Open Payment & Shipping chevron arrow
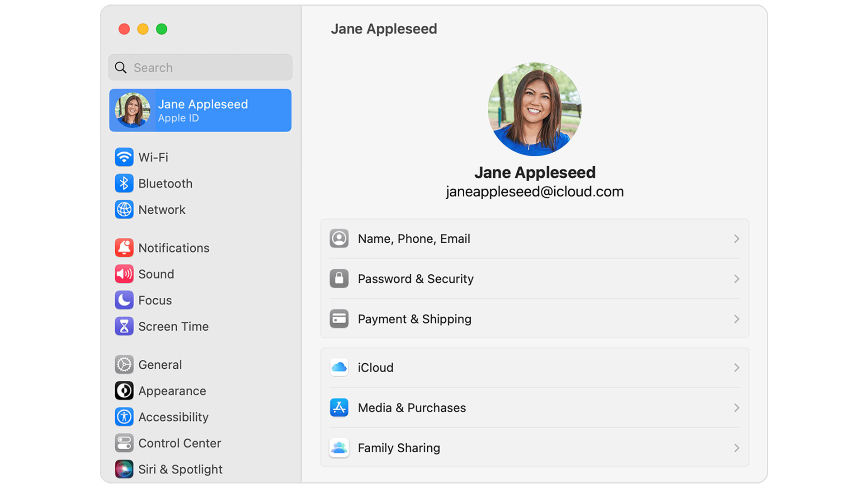 pyautogui.click(x=736, y=319)
